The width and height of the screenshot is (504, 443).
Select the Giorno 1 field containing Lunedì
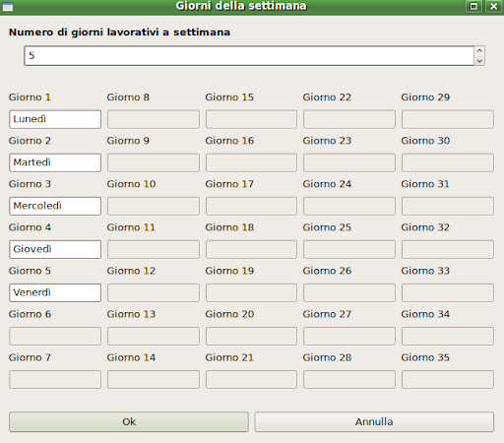tap(55, 119)
